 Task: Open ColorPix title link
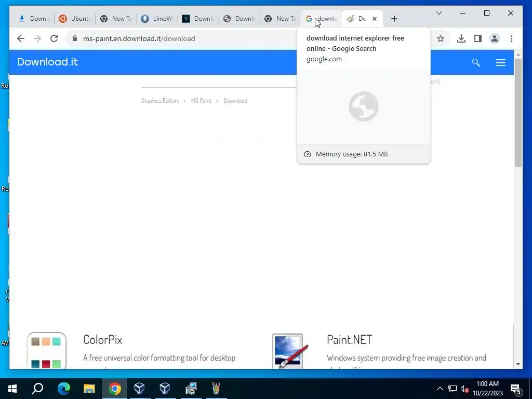point(102,340)
